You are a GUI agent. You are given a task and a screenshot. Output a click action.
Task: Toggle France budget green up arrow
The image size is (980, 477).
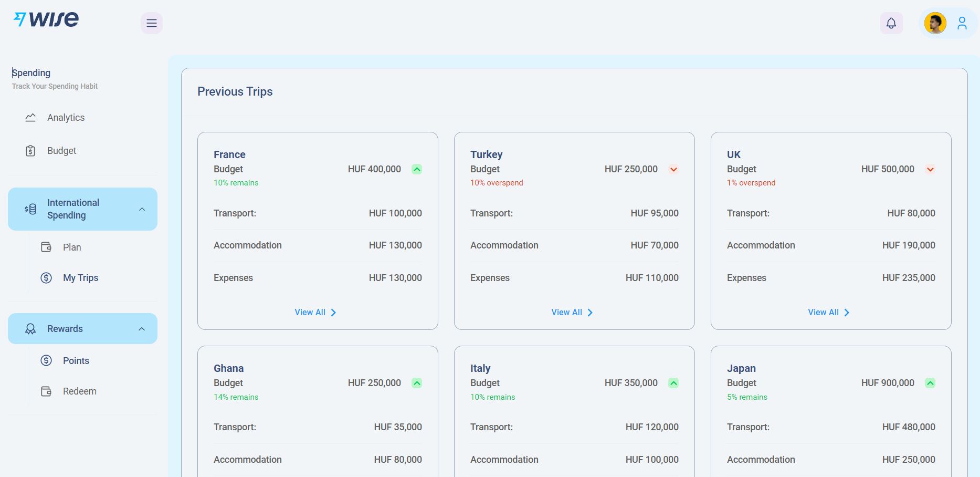click(x=417, y=169)
